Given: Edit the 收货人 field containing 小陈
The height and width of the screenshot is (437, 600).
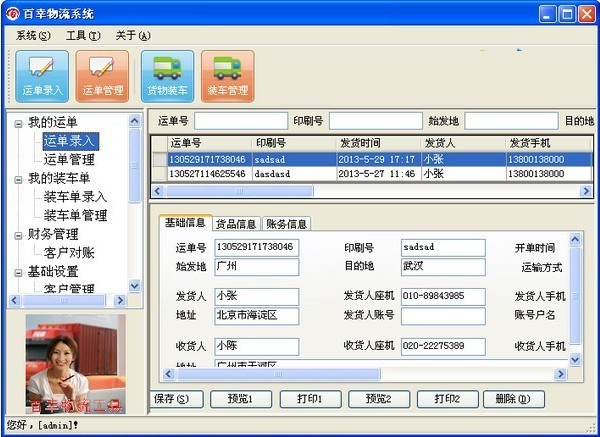Looking at the screenshot, I should click(x=256, y=346).
